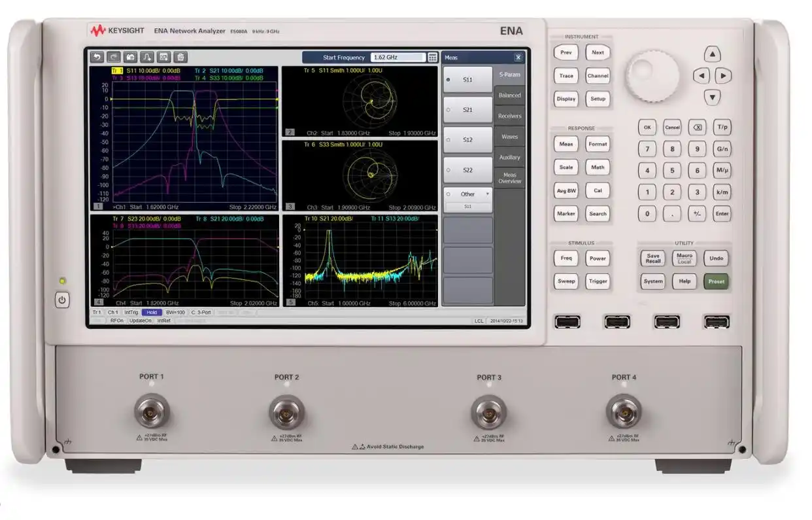Click C 3-Port in the status bar
The image size is (812, 520).
[x=201, y=313]
